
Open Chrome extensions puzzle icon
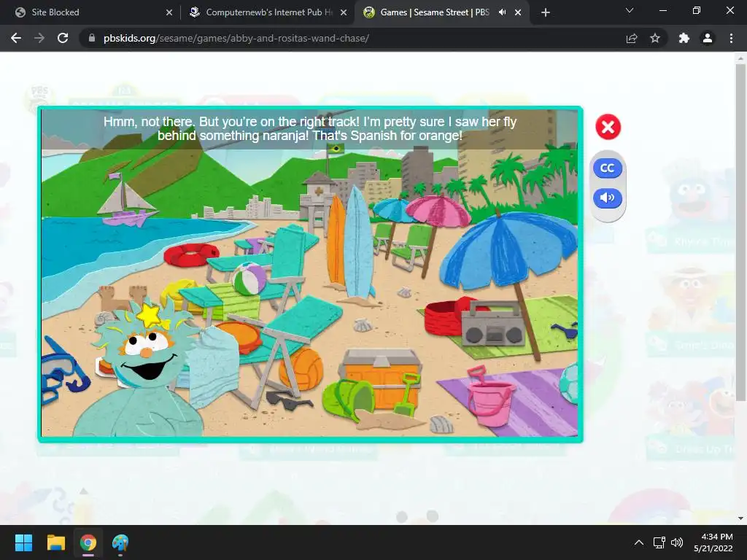(x=684, y=38)
